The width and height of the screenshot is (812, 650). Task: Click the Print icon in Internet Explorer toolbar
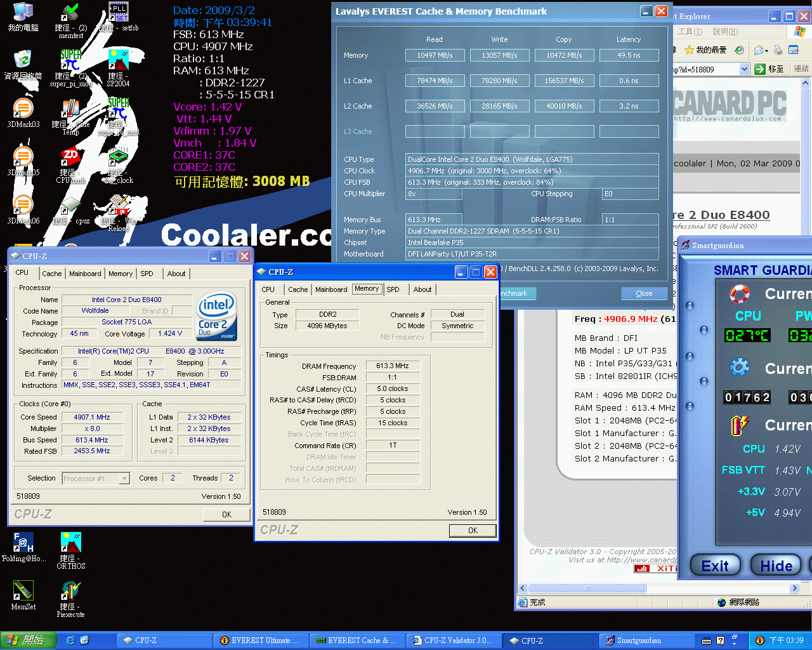pyautogui.click(x=778, y=50)
